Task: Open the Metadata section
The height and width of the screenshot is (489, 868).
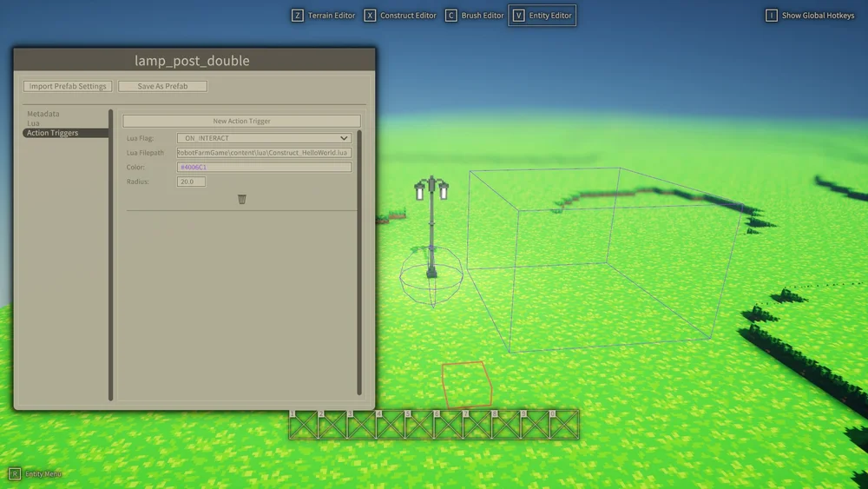Action: pos(43,114)
